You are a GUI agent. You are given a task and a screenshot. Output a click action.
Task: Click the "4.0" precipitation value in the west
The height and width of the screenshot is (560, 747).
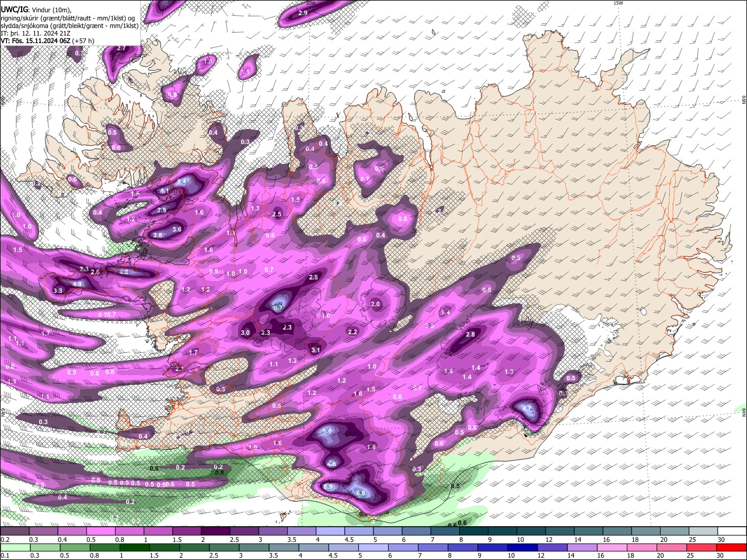click(124, 272)
